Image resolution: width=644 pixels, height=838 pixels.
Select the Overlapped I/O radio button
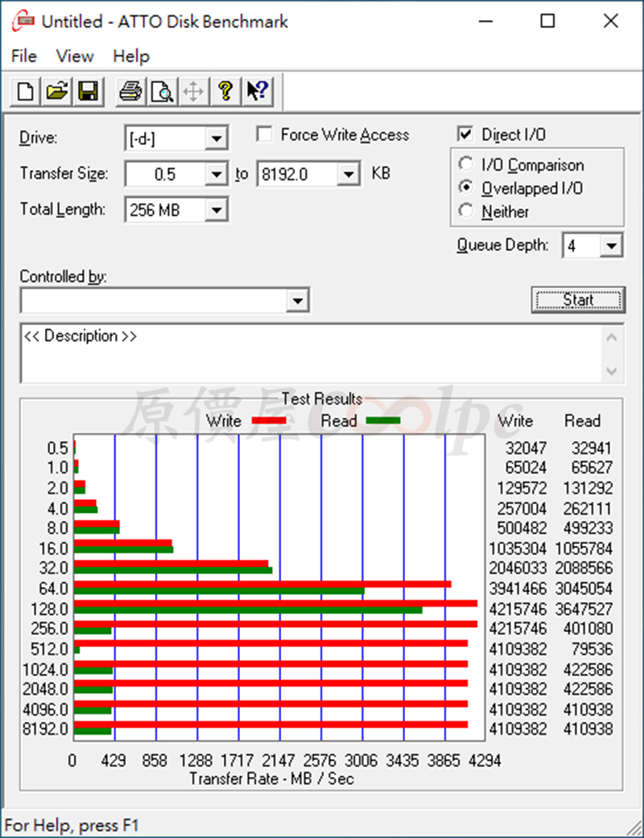465,188
